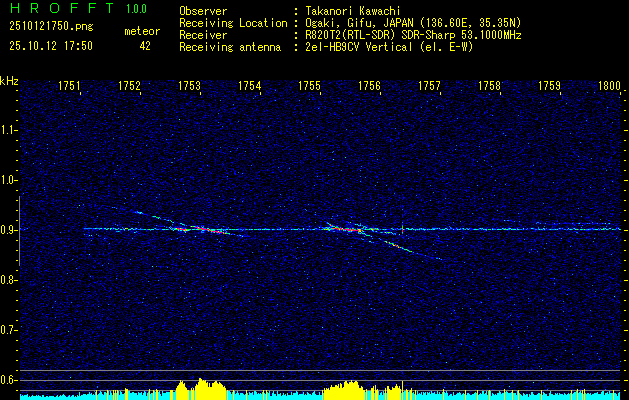Click the 1754 time axis marker
The height and width of the screenshot is (400, 629).
250,85
